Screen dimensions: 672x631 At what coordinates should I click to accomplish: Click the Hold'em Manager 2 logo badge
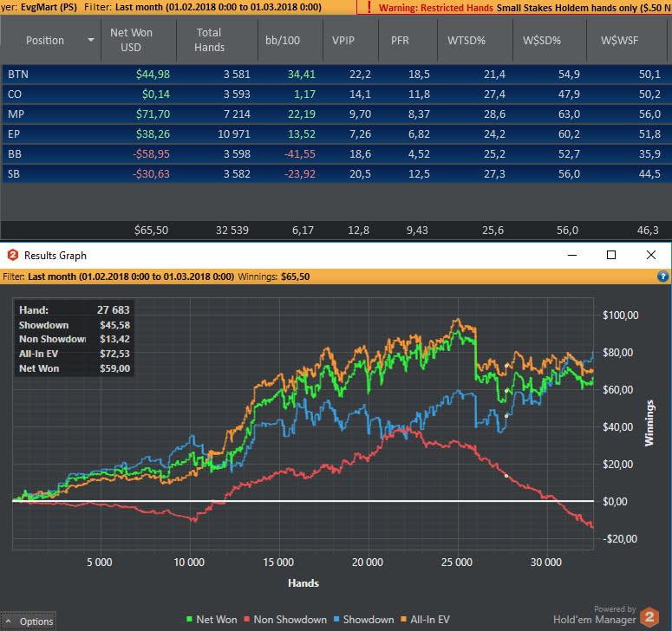tap(649, 617)
